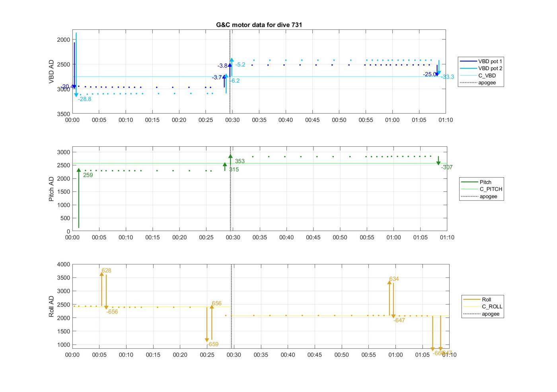Click the "3500" tick on VBD axis
The width and height of the screenshot is (557, 392).
pos(64,114)
